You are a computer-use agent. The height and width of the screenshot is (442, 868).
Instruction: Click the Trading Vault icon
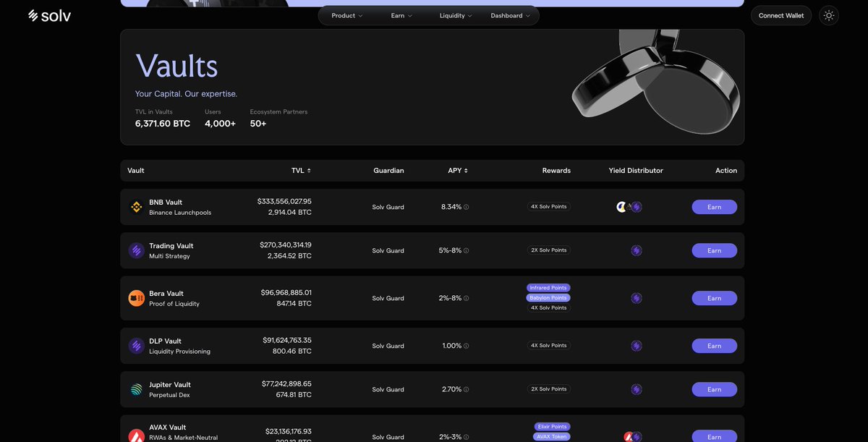click(x=137, y=250)
